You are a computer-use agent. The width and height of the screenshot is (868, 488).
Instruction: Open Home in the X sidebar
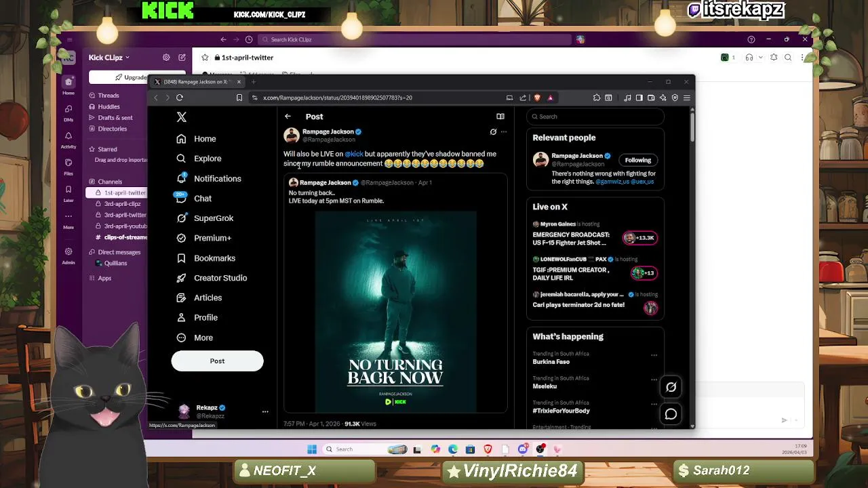coord(196,139)
